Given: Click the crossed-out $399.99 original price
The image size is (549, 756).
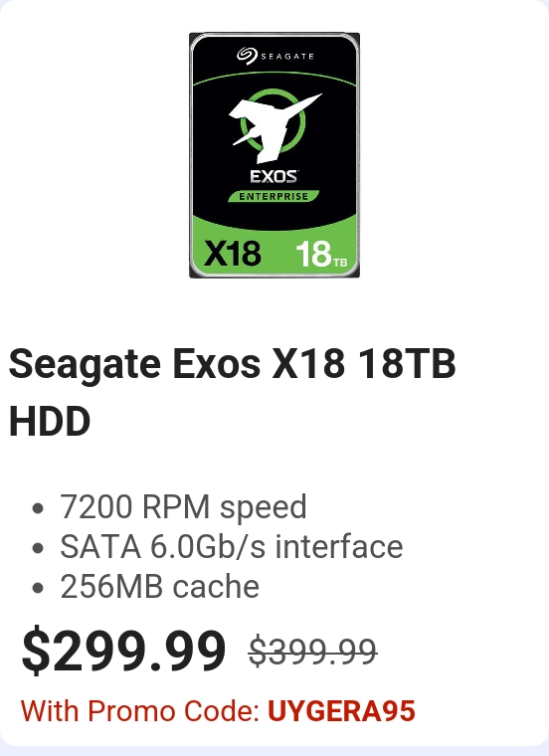Looking at the screenshot, I should pyautogui.click(x=313, y=651).
